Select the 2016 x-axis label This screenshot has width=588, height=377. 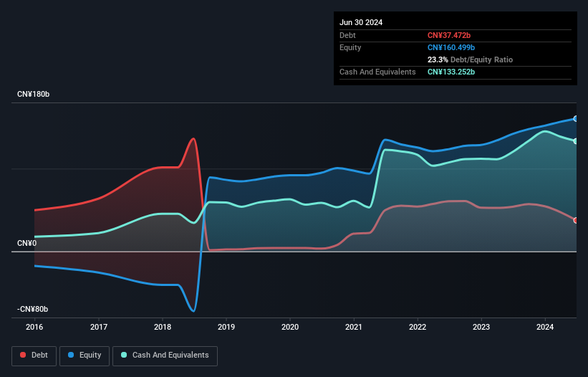(34, 327)
